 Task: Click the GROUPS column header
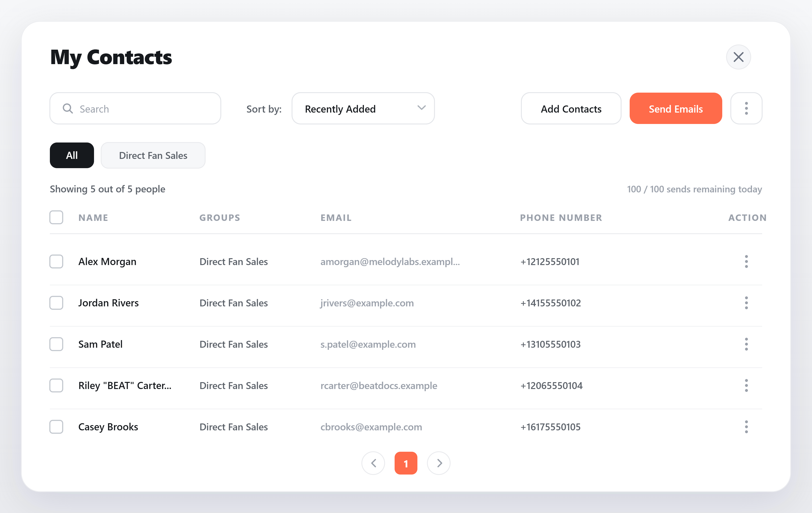click(220, 218)
